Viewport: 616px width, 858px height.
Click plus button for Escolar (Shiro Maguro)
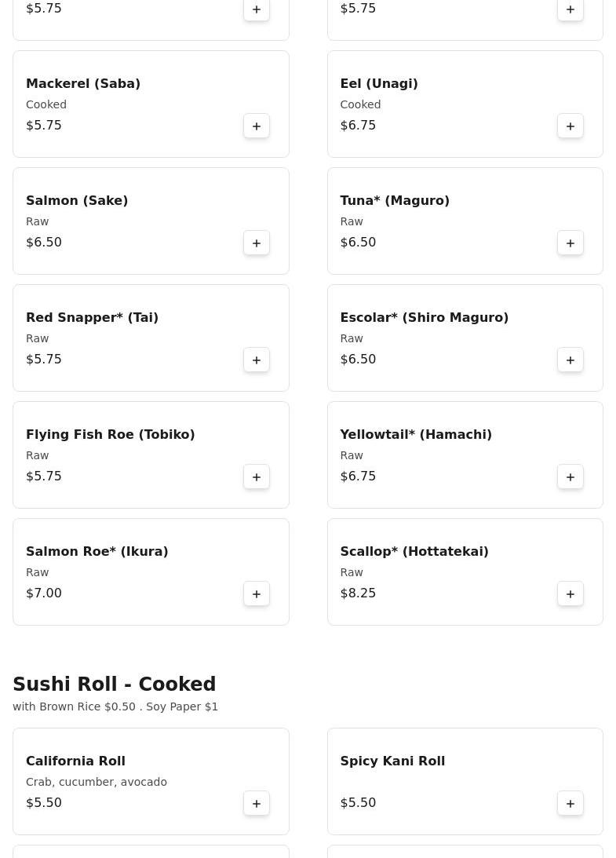(570, 360)
